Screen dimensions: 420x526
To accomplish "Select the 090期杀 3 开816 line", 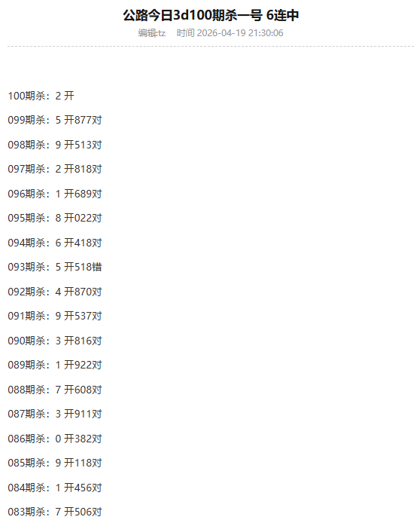I will (55, 341).
